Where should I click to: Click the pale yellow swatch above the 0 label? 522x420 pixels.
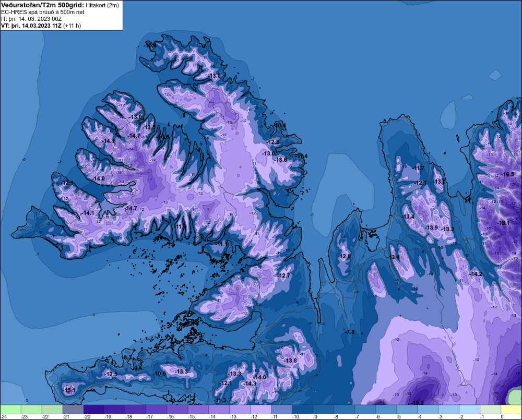512,410
